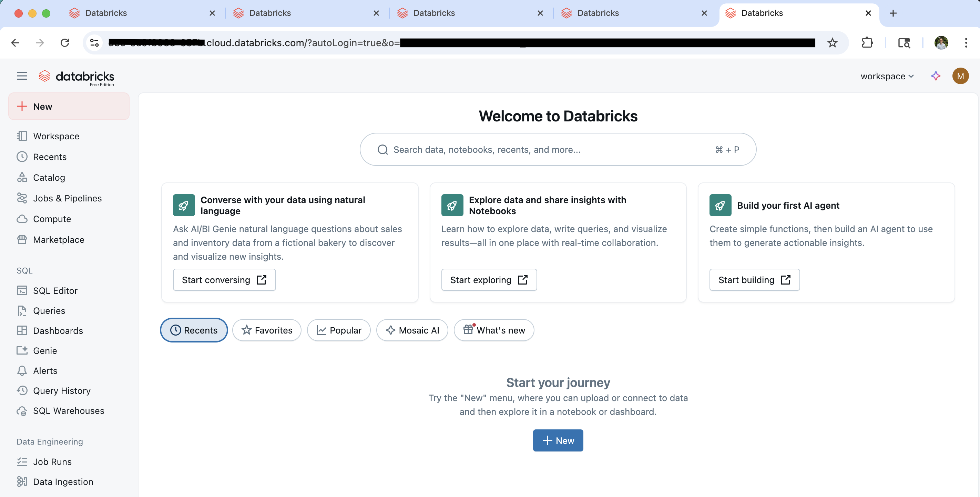This screenshot has width=980, height=497.
Task: Open Chrome's three-dot menu
Action: coord(966,43)
